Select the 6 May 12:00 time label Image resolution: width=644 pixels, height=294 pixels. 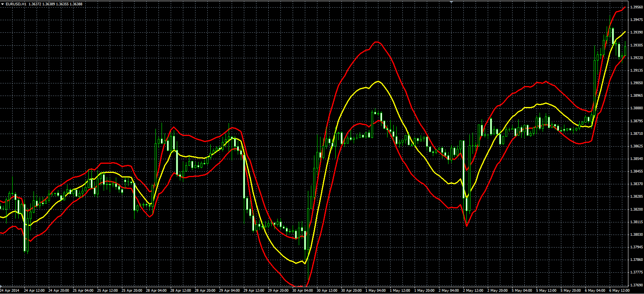[x=619, y=291]
